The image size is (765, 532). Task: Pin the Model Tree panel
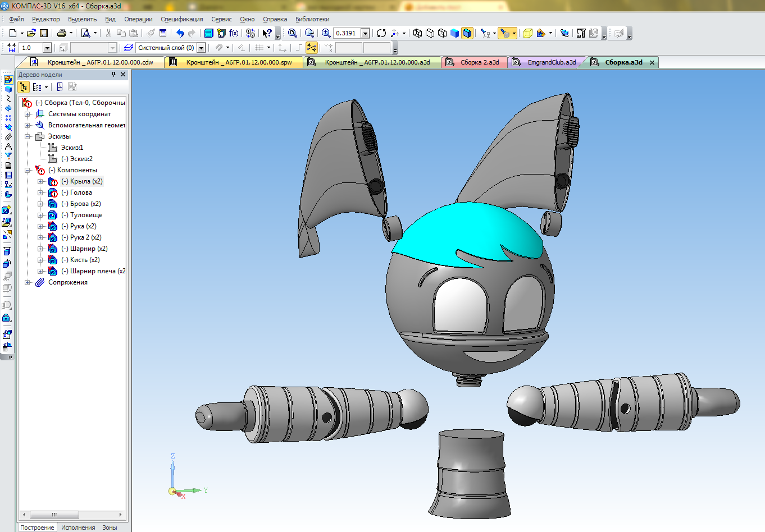pyautogui.click(x=113, y=75)
